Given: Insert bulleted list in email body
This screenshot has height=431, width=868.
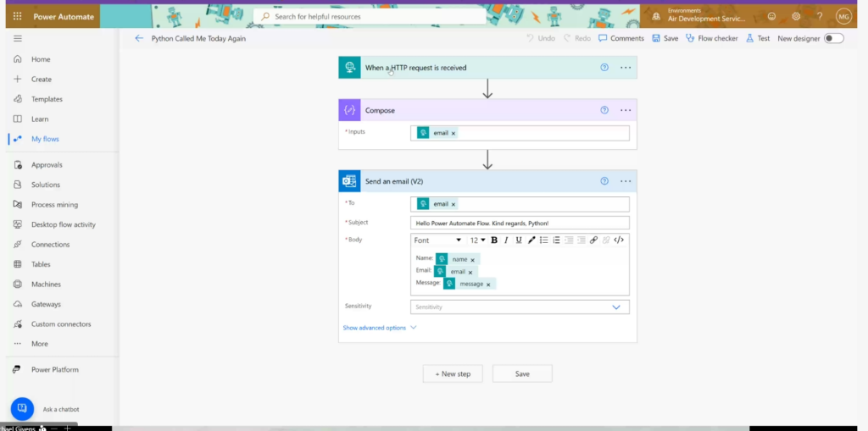Looking at the screenshot, I should [x=544, y=240].
